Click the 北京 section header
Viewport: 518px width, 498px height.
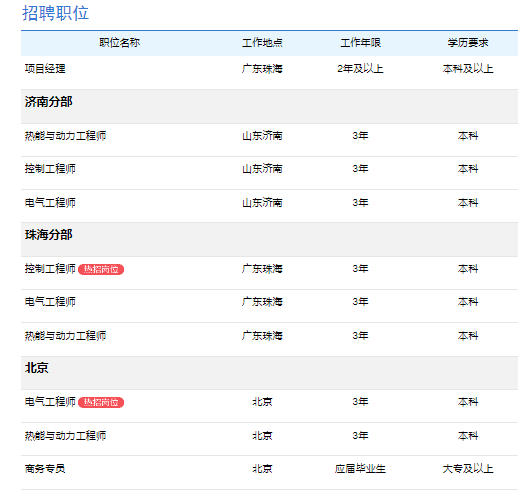point(37,368)
